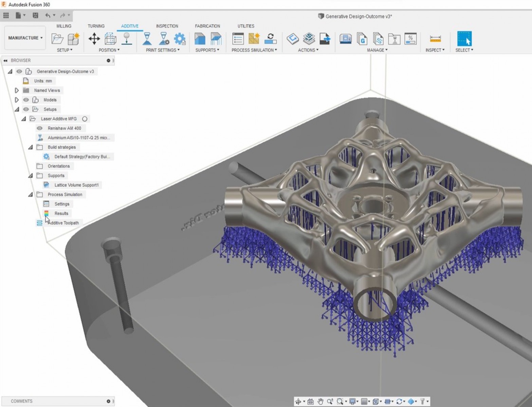This screenshot has width=532, height=407.
Task: Switch to the Inspection ribbon tab
Action: point(167,26)
